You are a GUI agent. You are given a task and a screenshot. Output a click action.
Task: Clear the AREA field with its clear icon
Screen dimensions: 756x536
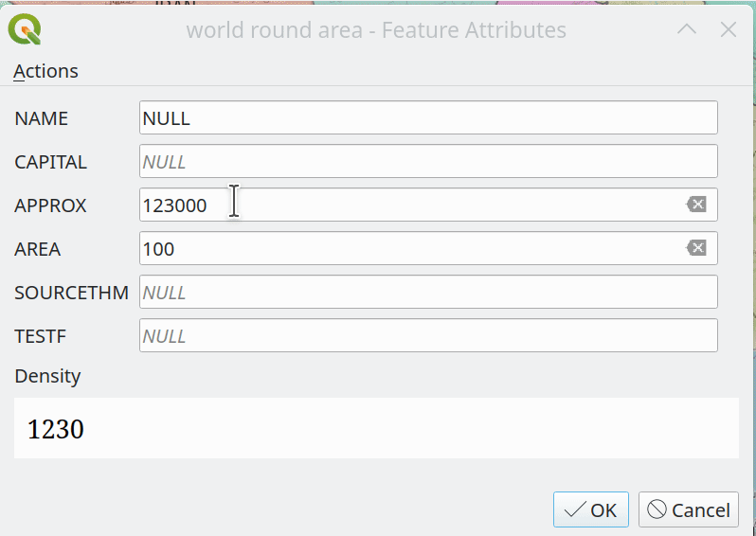tap(696, 248)
